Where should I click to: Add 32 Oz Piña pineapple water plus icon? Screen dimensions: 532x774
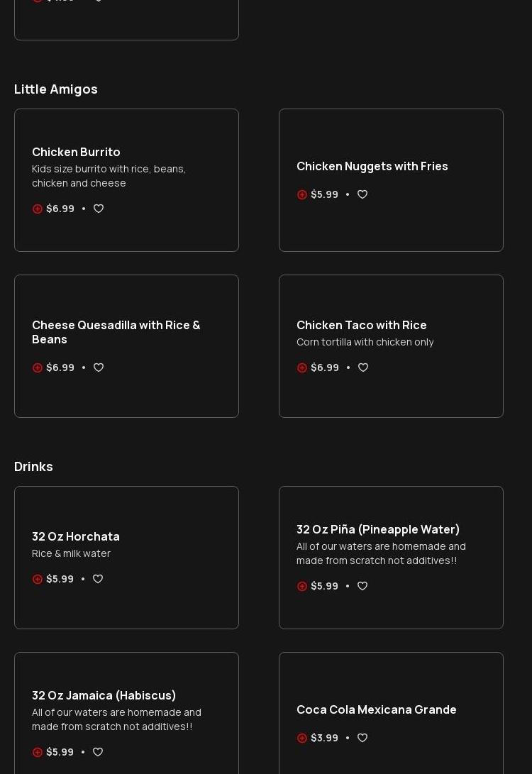(302, 586)
